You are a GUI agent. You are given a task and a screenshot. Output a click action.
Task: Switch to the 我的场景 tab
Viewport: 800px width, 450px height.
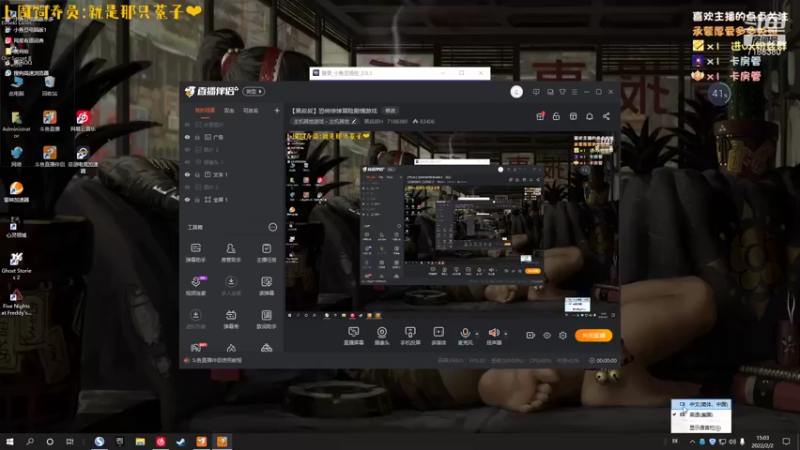(205, 110)
